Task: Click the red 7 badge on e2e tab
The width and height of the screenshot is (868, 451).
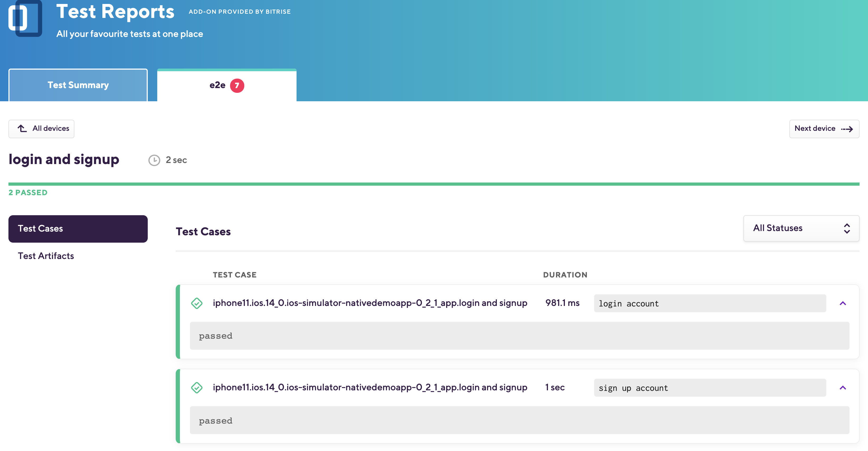Action: 237,85
